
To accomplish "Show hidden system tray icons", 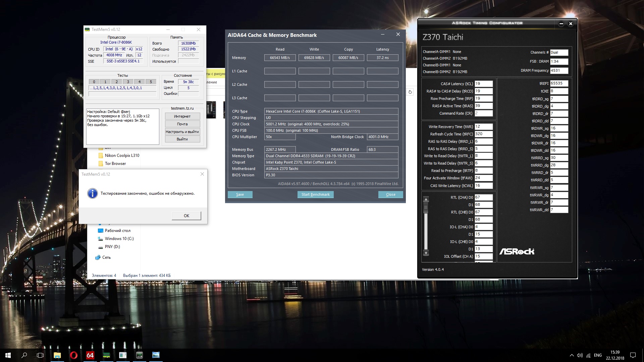I will [572, 355].
